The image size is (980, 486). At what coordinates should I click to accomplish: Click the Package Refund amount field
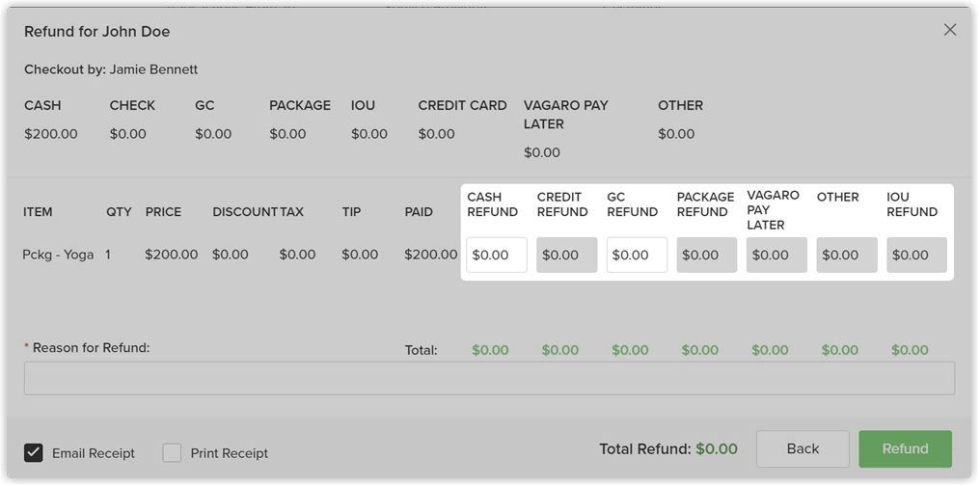pos(707,255)
